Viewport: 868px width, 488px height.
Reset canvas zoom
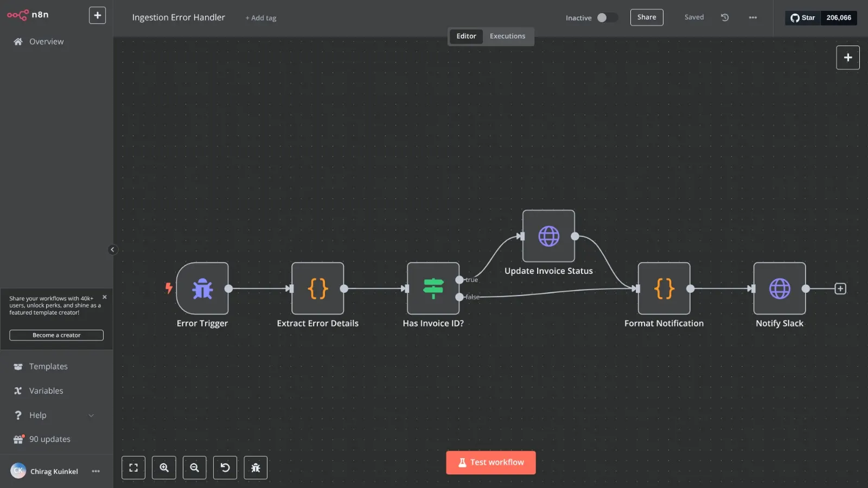pyautogui.click(x=225, y=467)
